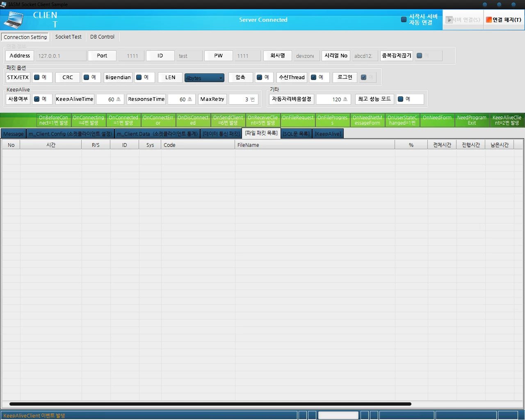Screen dimensions: 525x420
Task: Click the status bar progress bar
Action: [x=338, y=415]
